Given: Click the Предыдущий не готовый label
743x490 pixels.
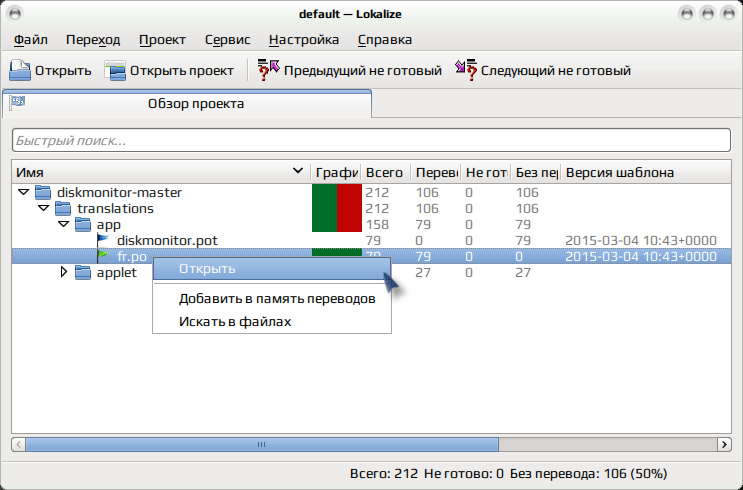Looking at the screenshot, I should click(x=362, y=71).
